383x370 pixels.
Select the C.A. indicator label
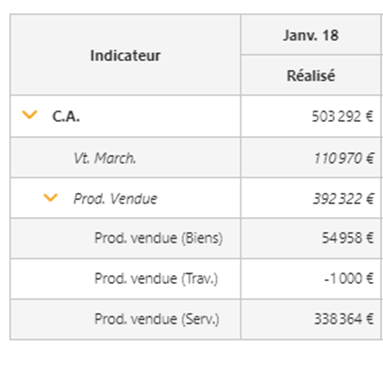(x=66, y=116)
